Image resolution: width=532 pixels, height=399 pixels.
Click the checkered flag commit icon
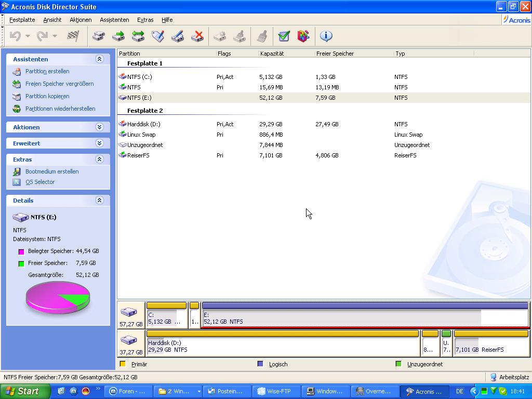[73, 36]
